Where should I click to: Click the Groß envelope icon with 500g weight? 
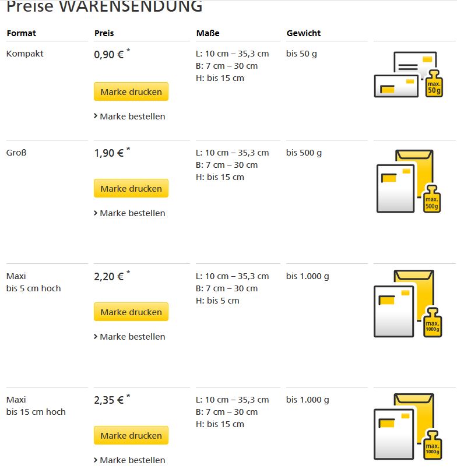pos(408,181)
